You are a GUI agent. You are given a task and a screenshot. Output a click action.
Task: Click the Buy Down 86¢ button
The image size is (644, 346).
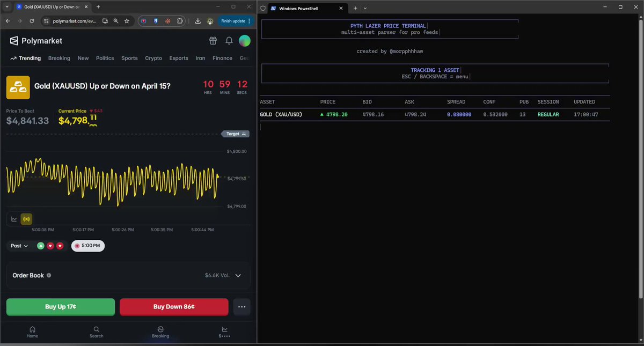[x=174, y=307]
